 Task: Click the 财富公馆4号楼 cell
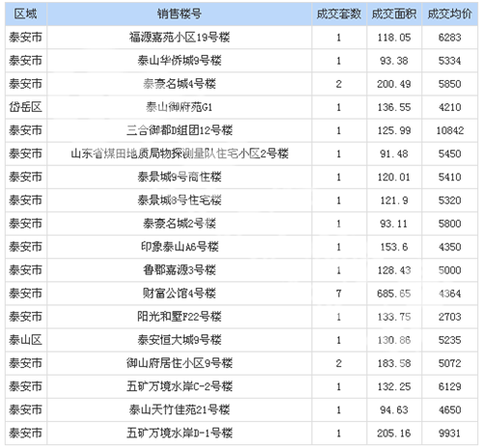[x=180, y=294]
